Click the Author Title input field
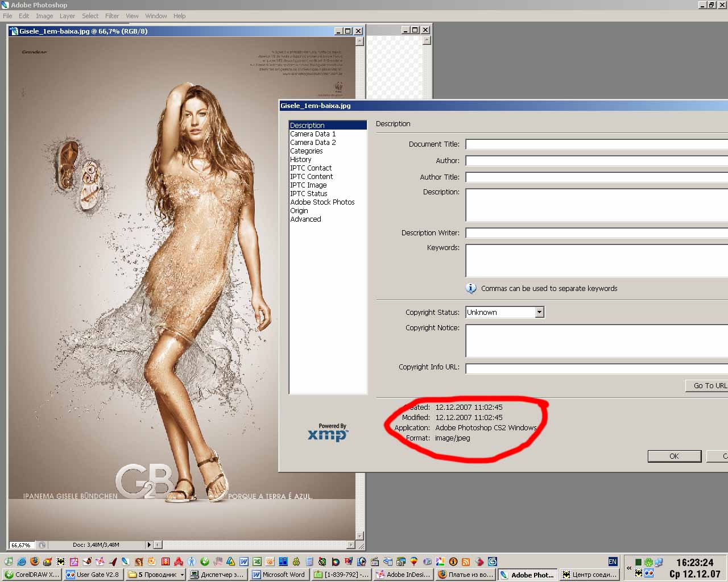 [597, 177]
